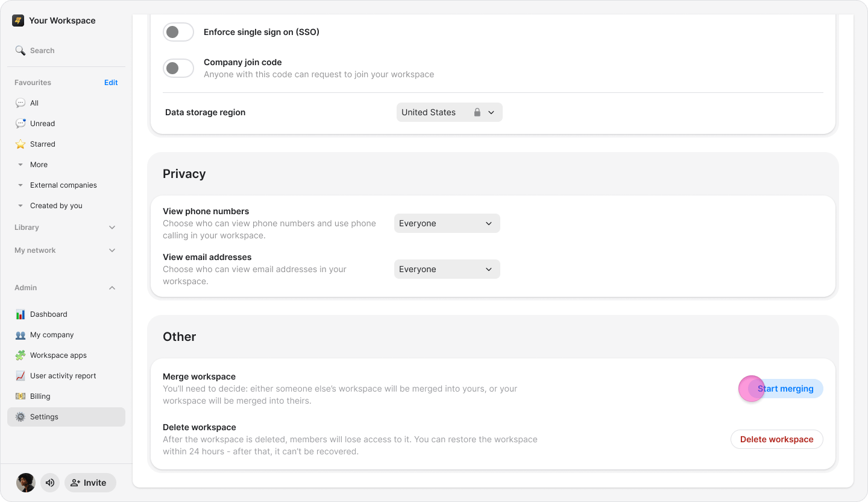The height and width of the screenshot is (502, 868).
Task: Open the Starred menu item
Action: pos(66,144)
